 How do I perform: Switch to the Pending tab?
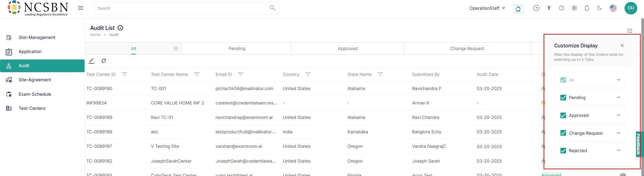(237, 48)
